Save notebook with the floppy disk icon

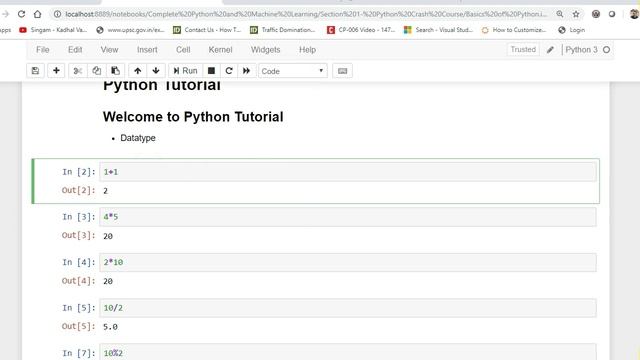(36, 71)
